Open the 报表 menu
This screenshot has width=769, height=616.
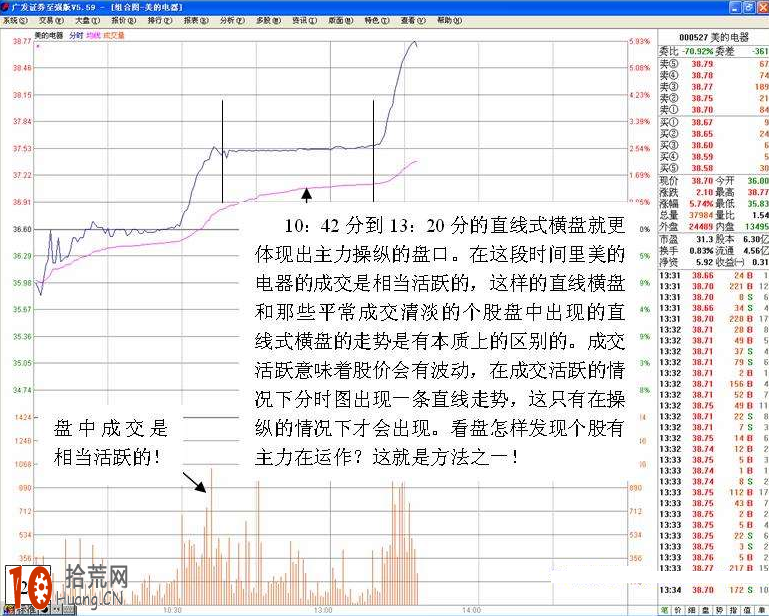click(196, 21)
